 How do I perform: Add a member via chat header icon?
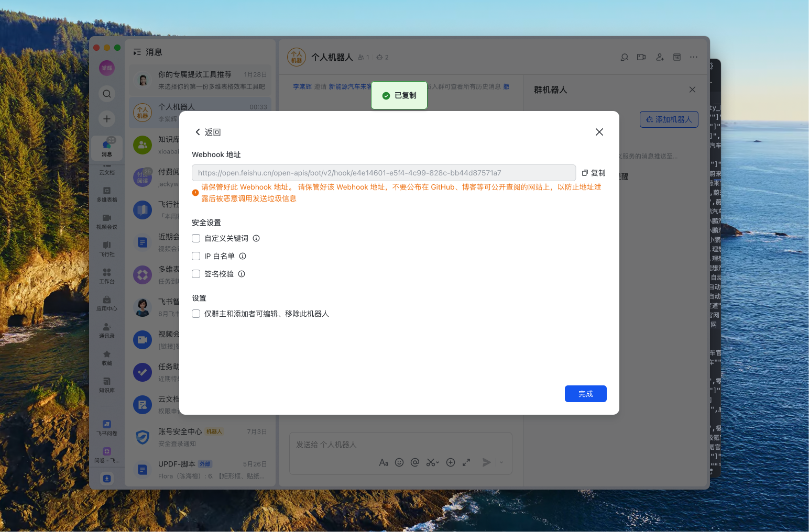tap(660, 57)
